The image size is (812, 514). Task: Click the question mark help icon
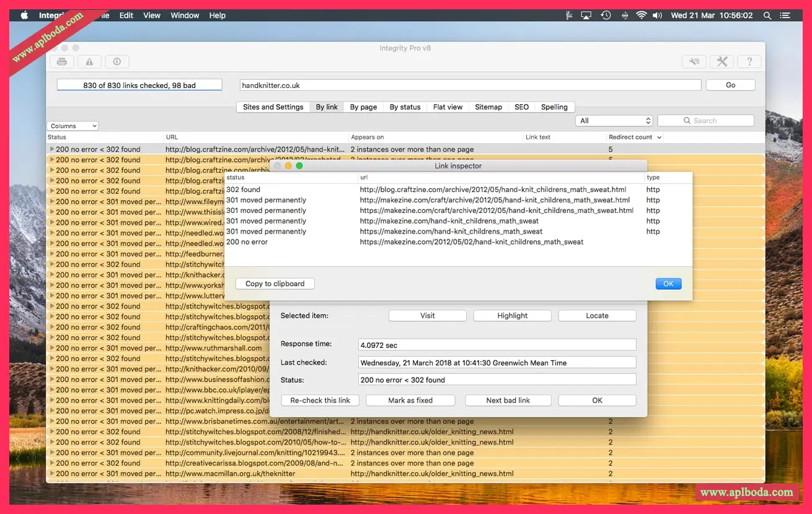(749, 61)
